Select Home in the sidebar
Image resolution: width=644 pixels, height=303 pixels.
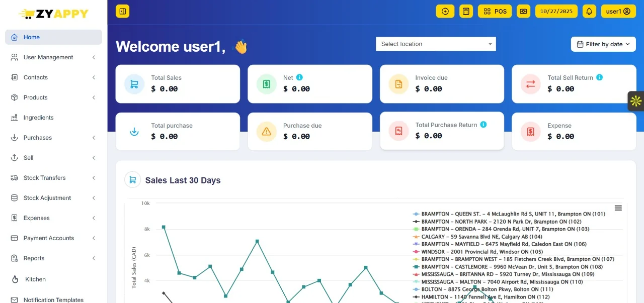[32, 37]
